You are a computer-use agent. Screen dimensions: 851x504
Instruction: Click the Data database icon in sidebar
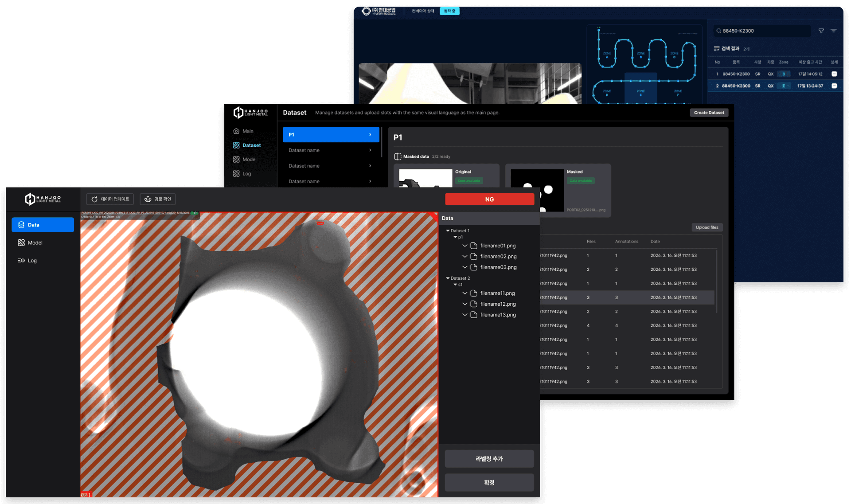[21, 225]
